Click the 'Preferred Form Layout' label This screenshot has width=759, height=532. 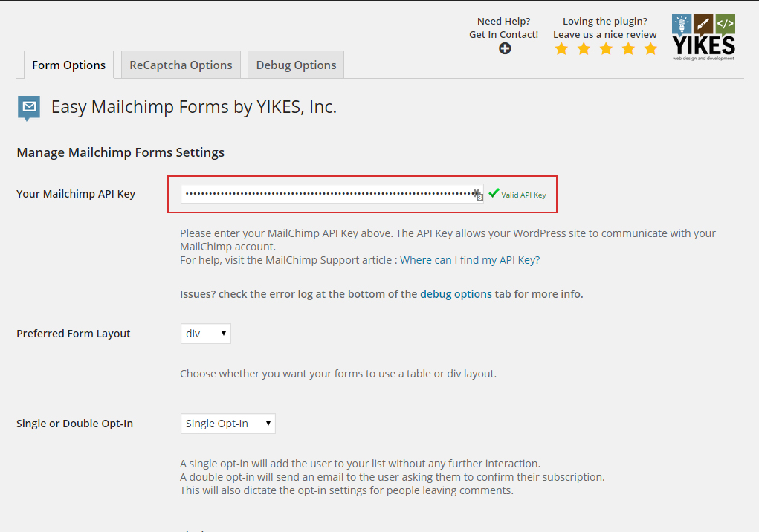[x=74, y=334]
